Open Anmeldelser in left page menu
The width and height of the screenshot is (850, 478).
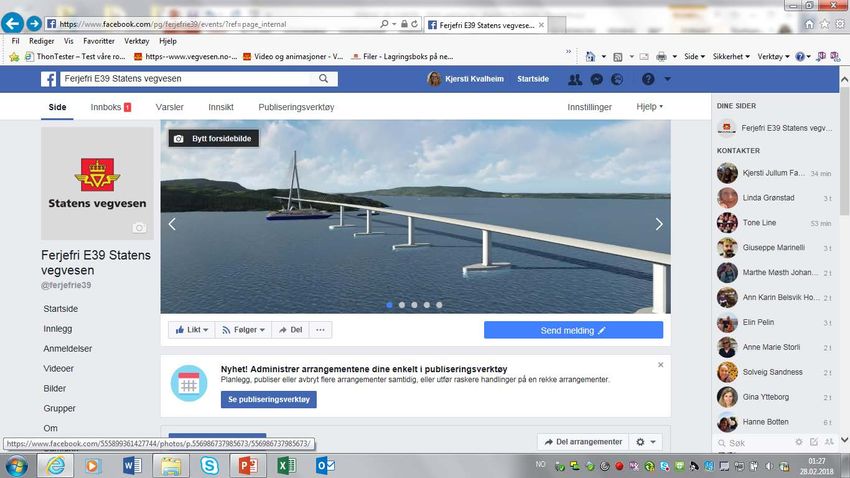pyautogui.click(x=68, y=348)
